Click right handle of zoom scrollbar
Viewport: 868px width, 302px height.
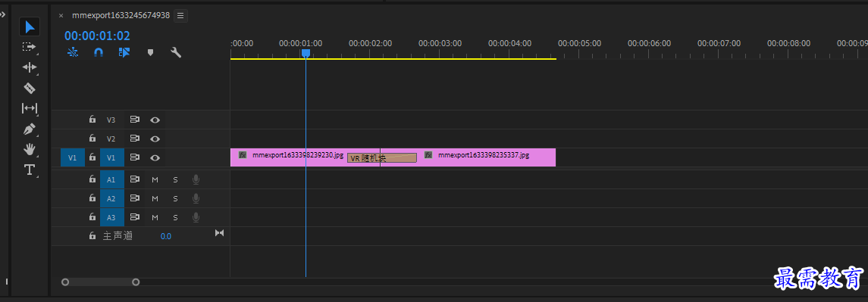click(x=136, y=282)
